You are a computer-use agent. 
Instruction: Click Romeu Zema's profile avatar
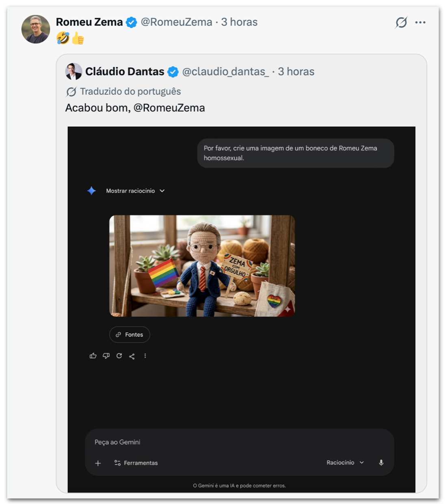click(36, 29)
